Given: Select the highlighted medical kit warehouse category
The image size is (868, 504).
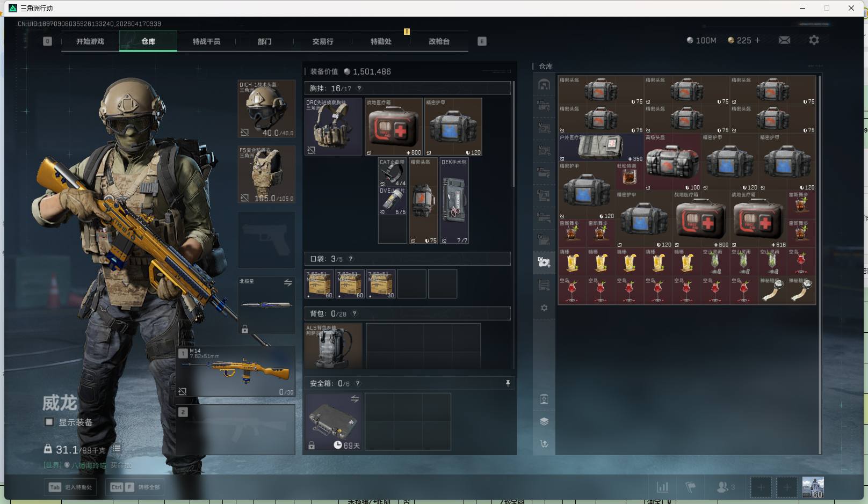Looking at the screenshot, I should (x=544, y=262).
